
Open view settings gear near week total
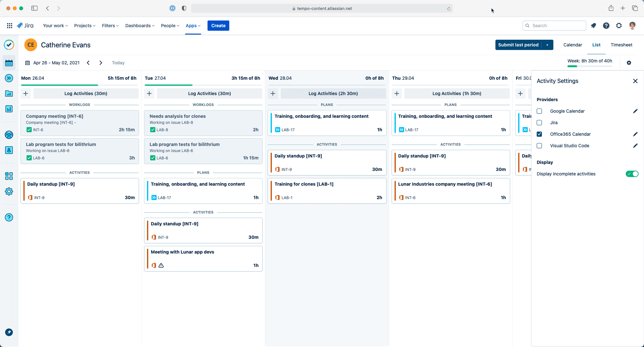coord(629,63)
